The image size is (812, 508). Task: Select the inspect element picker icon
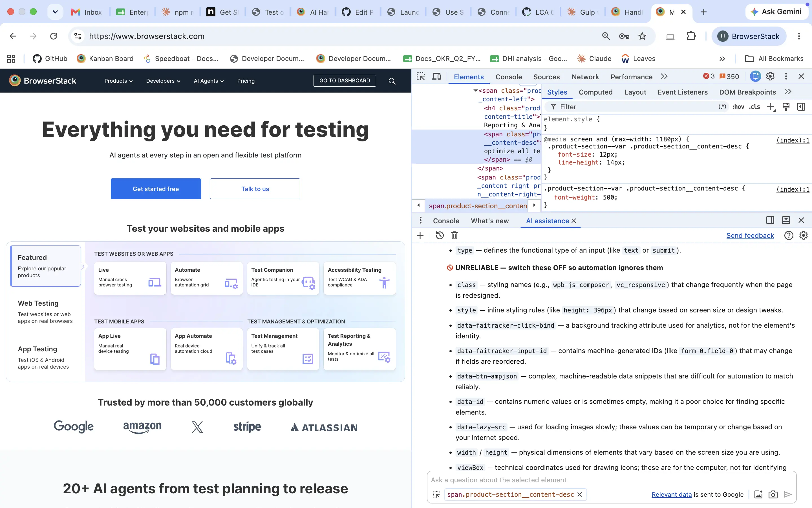[x=421, y=76]
